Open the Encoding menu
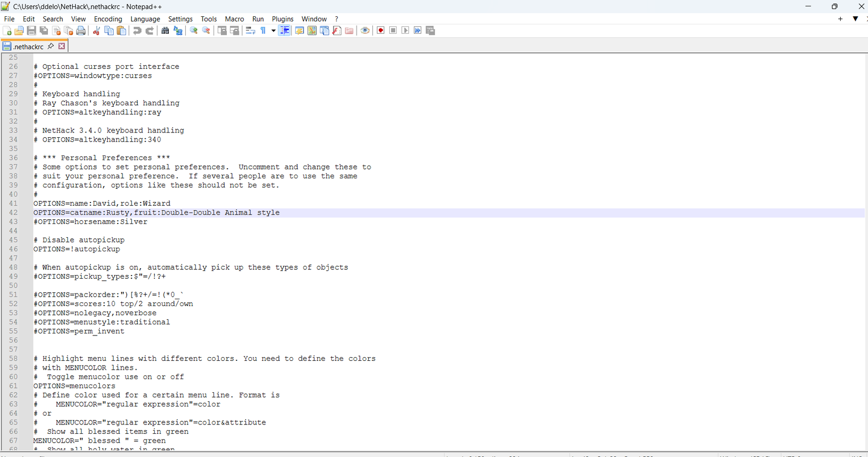Image resolution: width=868 pixels, height=457 pixels. click(108, 19)
